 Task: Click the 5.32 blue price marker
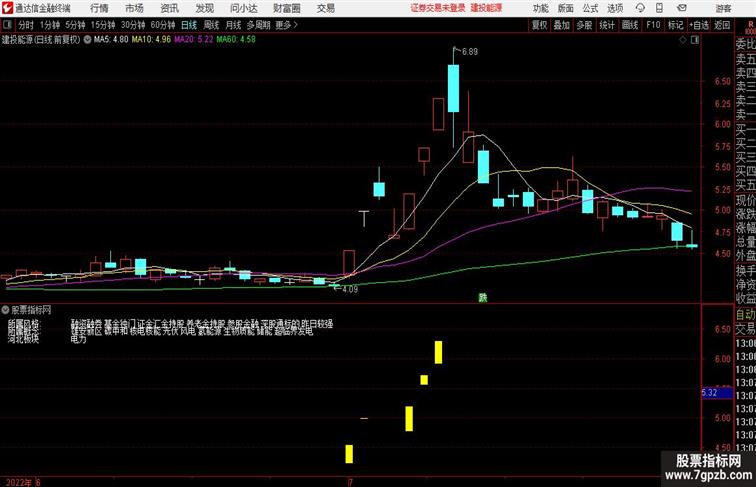[x=717, y=393]
